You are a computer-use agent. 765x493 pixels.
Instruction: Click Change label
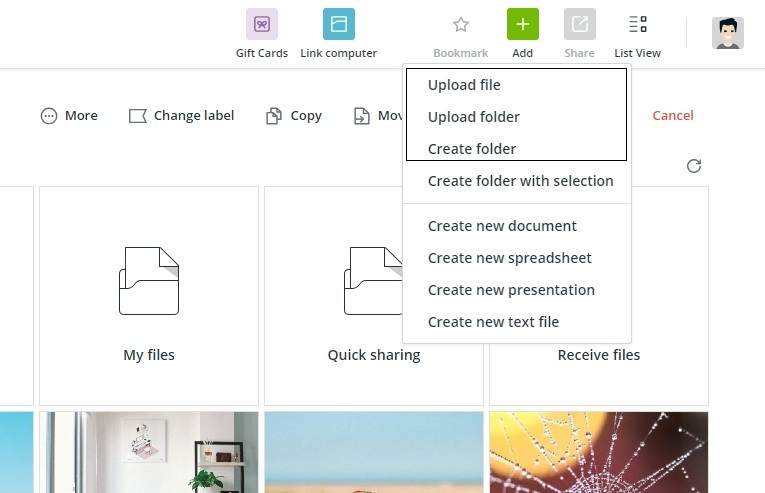pyautogui.click(x=181, y=116)
